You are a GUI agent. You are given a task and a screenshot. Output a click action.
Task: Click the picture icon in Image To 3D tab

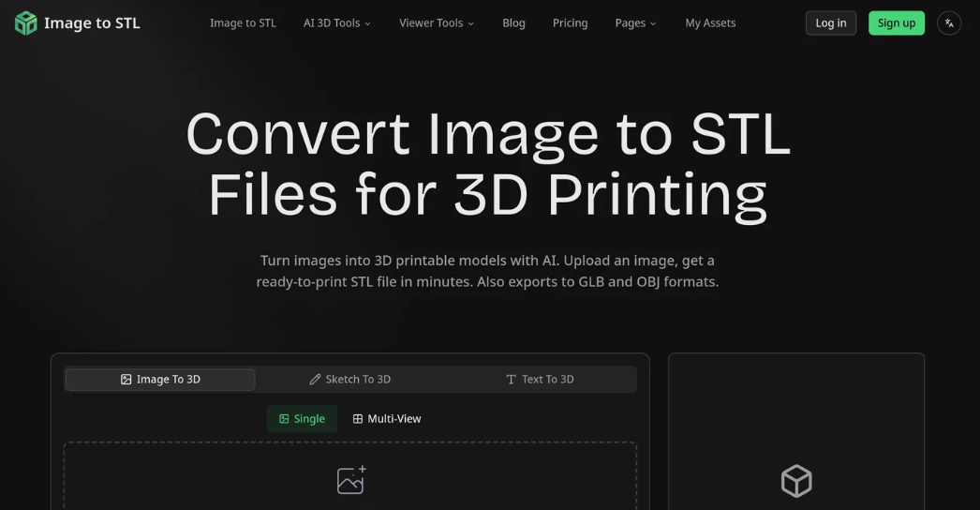point(126,380)
